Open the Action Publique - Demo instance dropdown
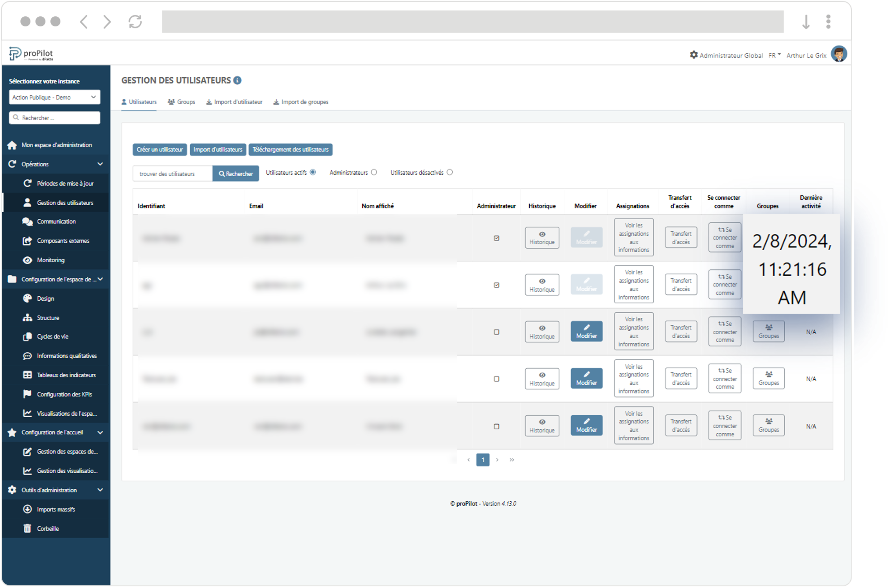888x588 pixels. (54, 97)
